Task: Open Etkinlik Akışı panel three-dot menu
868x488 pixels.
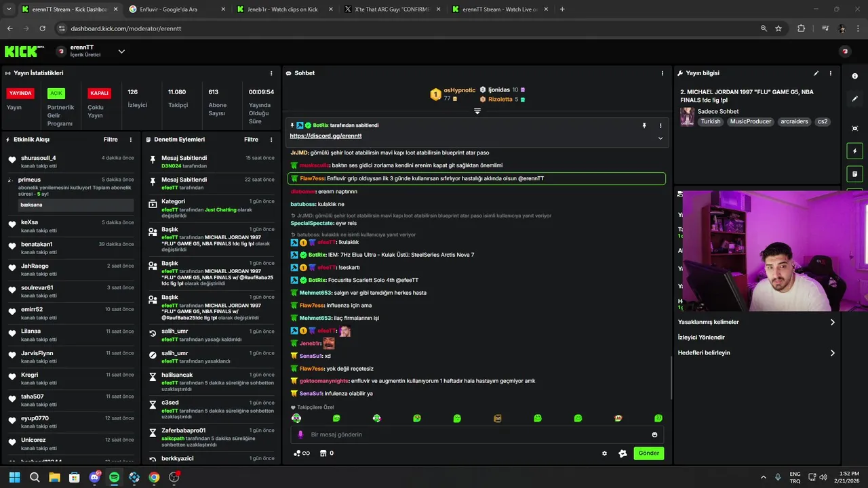Action: click(x=131, y=140)
